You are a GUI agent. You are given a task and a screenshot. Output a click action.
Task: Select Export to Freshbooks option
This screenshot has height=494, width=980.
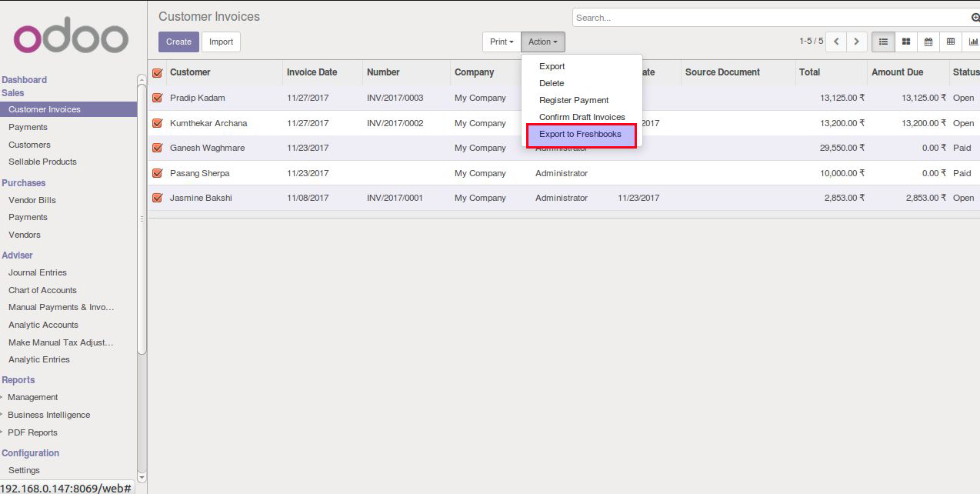coord(582,135)
